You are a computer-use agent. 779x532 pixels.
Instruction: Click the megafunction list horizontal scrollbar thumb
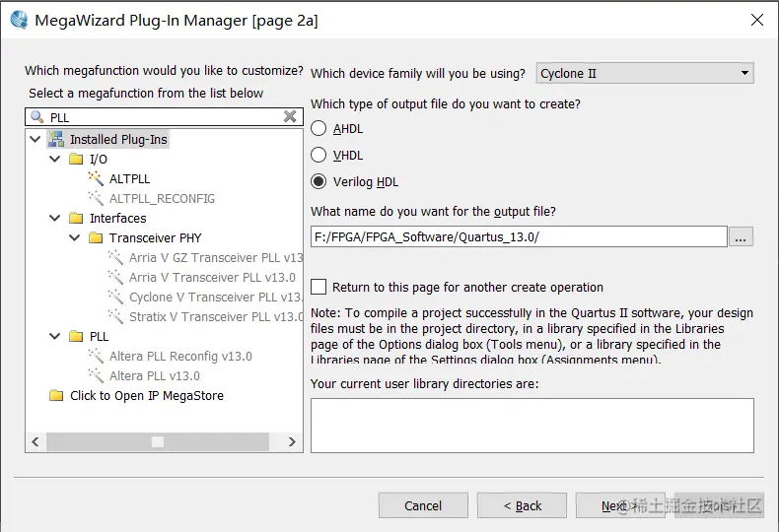pyautogui.click(x=157, y=442)
